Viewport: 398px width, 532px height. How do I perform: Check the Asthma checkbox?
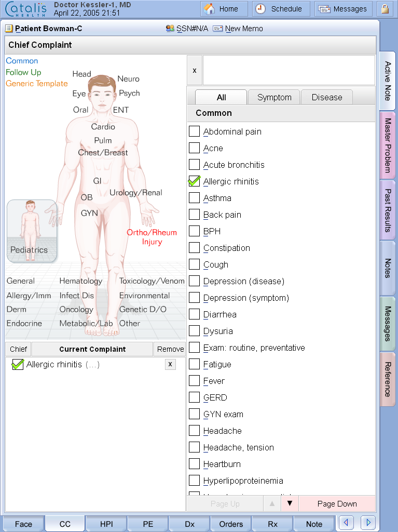194,198
